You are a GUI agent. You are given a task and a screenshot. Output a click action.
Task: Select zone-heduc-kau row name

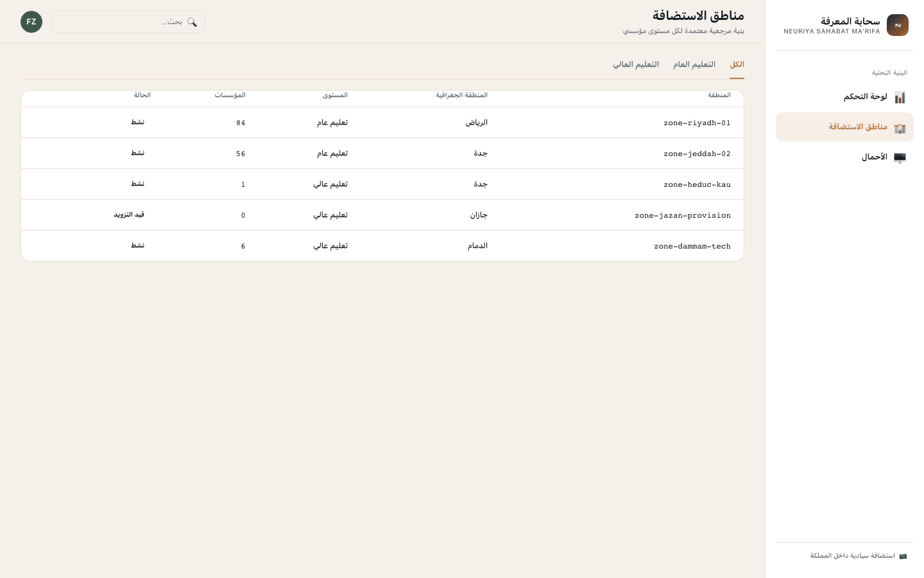(x=697, y=184)
